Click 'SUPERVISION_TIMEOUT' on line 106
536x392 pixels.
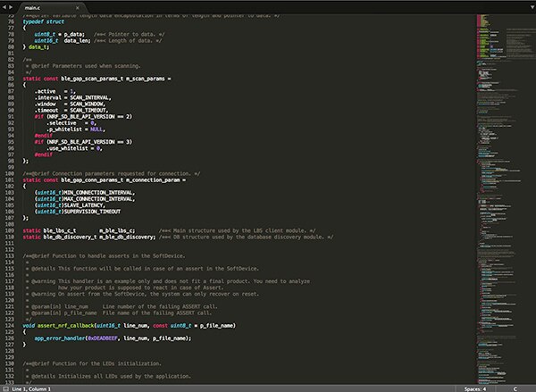[x=92, y=212]
